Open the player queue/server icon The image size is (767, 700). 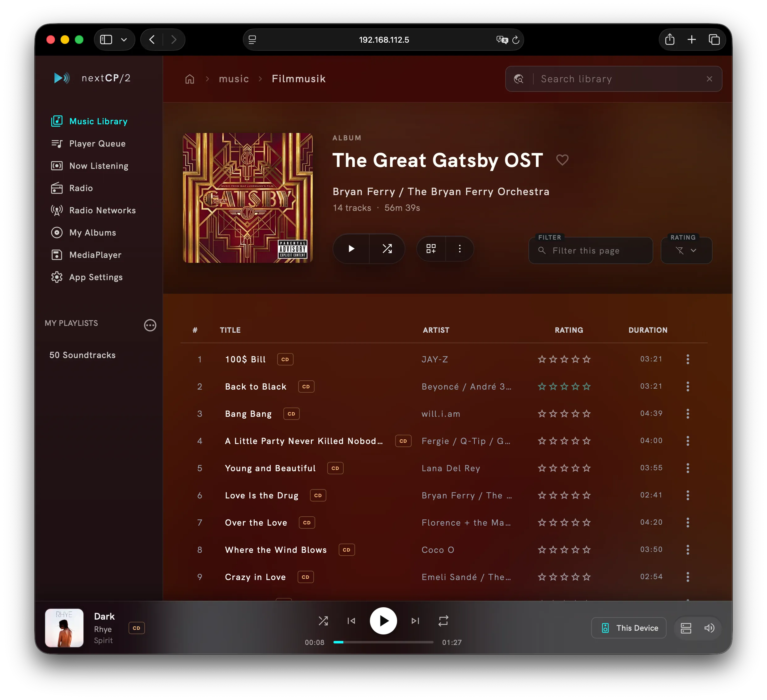click(686, 628)
